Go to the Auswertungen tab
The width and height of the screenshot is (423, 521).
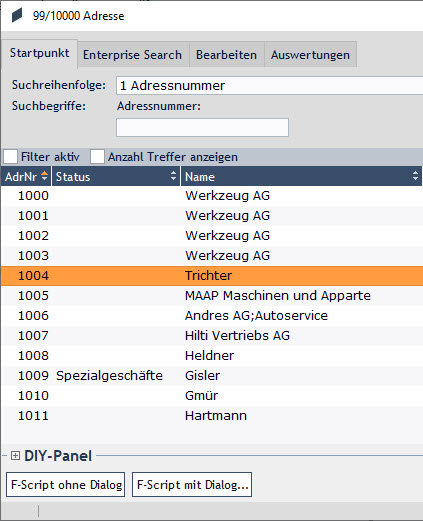(x=310, y=55)
